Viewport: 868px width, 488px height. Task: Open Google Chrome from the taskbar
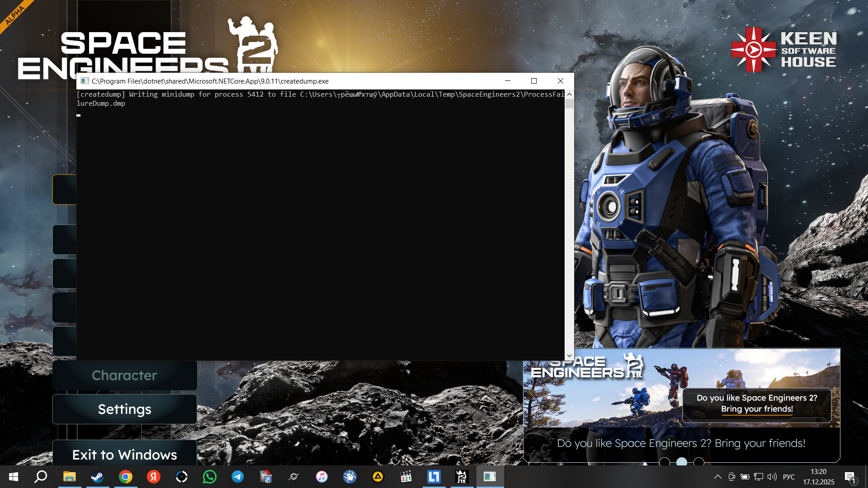point(126,477)
